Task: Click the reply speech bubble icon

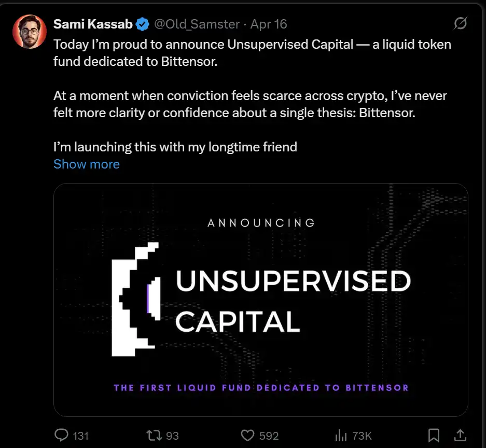Action: pyautogui.click(x=62, y=435)
